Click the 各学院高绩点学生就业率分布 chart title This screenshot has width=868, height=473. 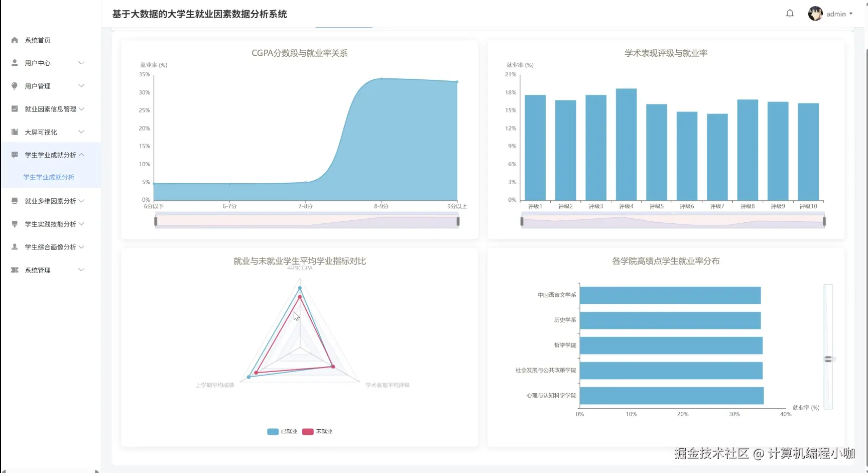(x=666, y=261)
